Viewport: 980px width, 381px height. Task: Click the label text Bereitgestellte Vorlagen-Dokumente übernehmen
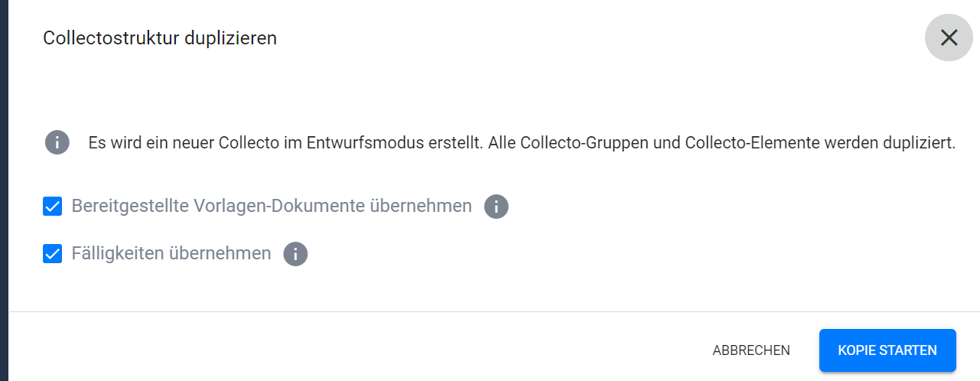pyautogui.click(x=272, y=206)
